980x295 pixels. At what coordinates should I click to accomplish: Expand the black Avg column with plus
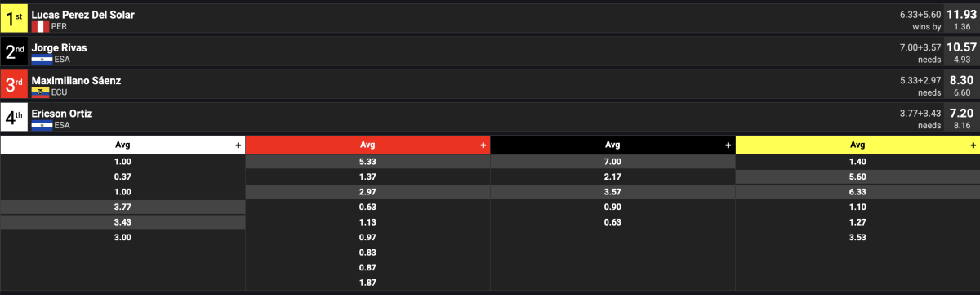coord(728,145)
